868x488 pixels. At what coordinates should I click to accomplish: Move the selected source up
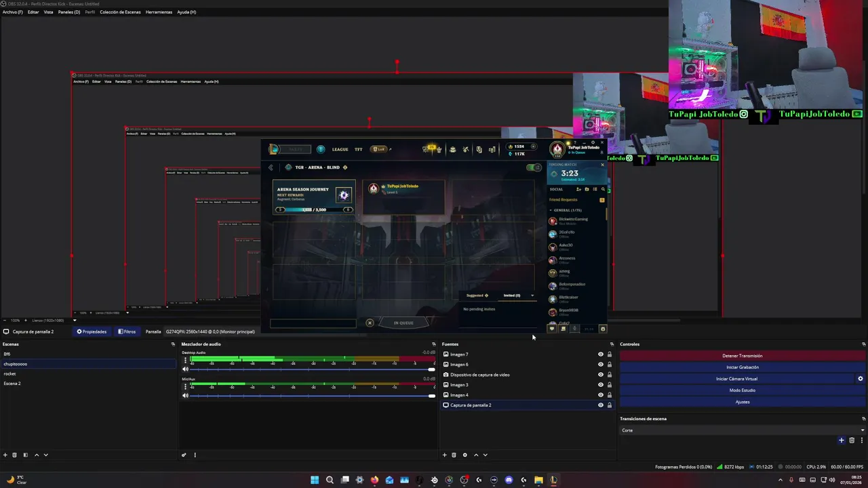click(x=476, y=455)
